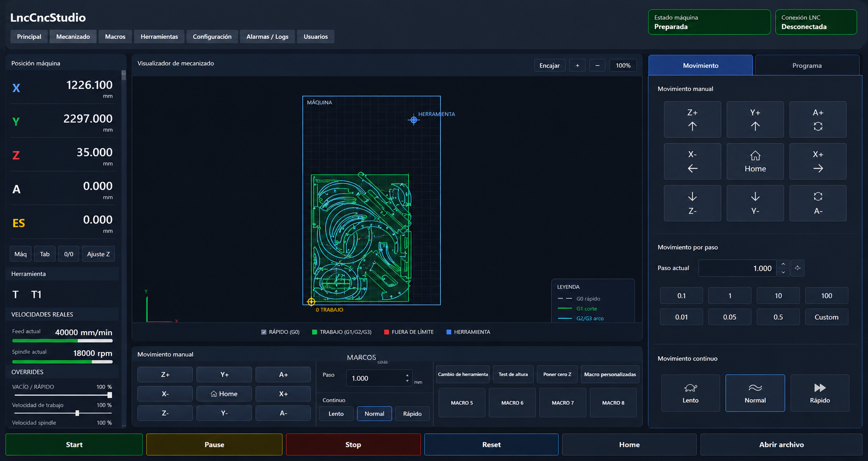Rotate A+ in right Movimiento panel
868x461 pixels.
click(818, 120)
